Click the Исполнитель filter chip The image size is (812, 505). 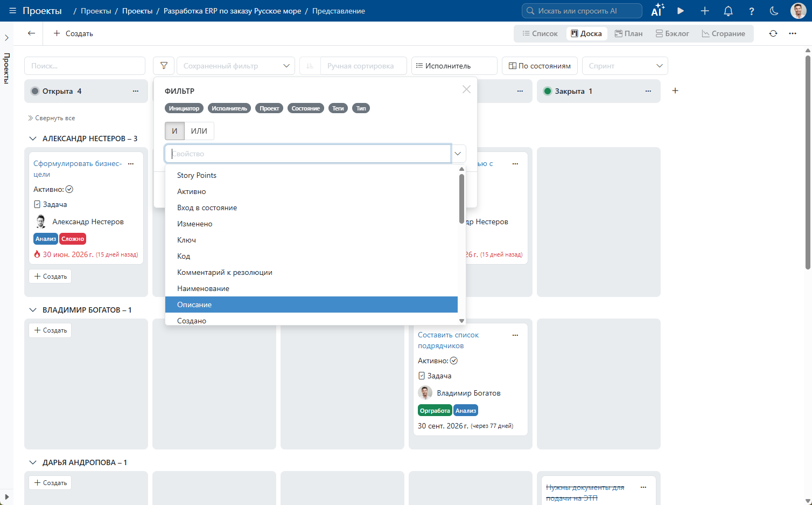pos(229,108)
